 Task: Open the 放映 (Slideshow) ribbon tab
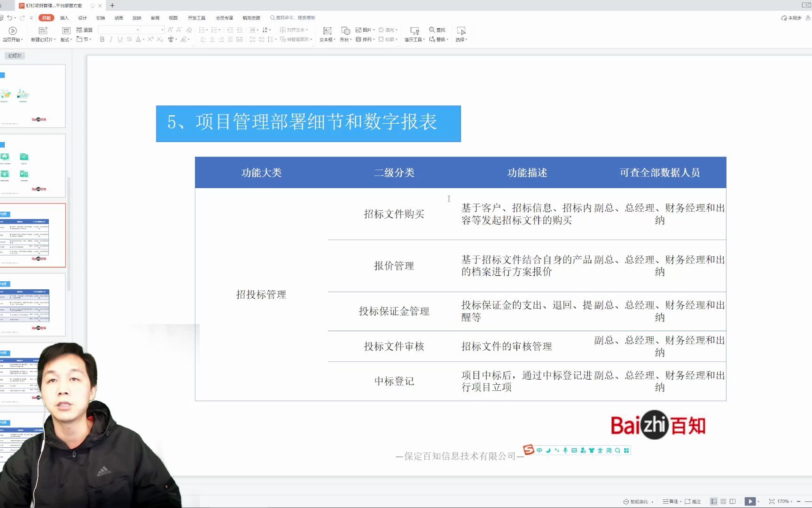pyautogui.click(x=136, y=17)
